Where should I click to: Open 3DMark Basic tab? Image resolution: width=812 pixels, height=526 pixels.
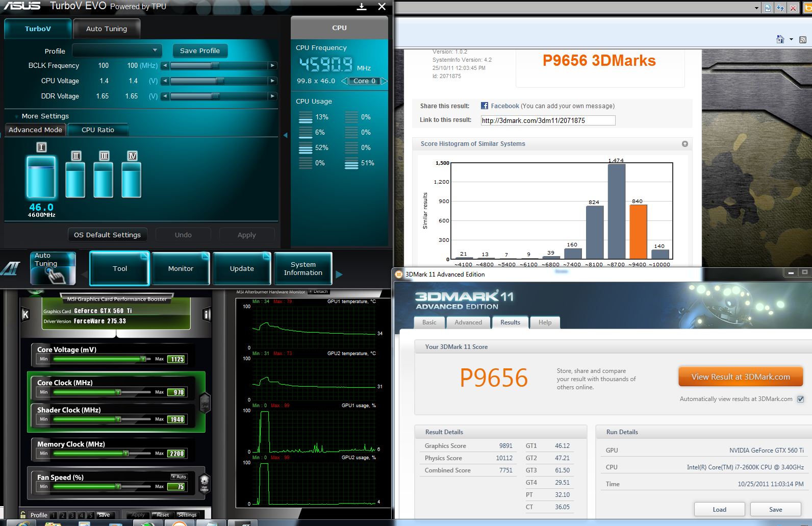[x=429, y=322]
